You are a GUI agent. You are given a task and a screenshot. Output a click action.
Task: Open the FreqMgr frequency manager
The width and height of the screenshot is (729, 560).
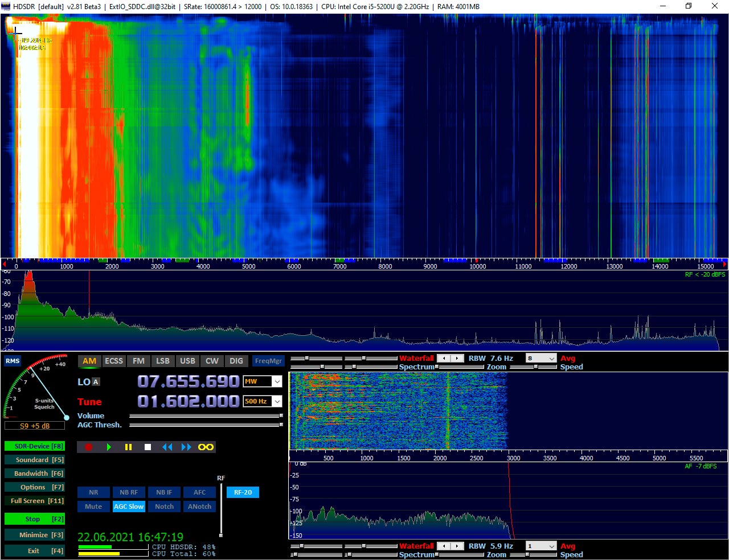[268, 361]
